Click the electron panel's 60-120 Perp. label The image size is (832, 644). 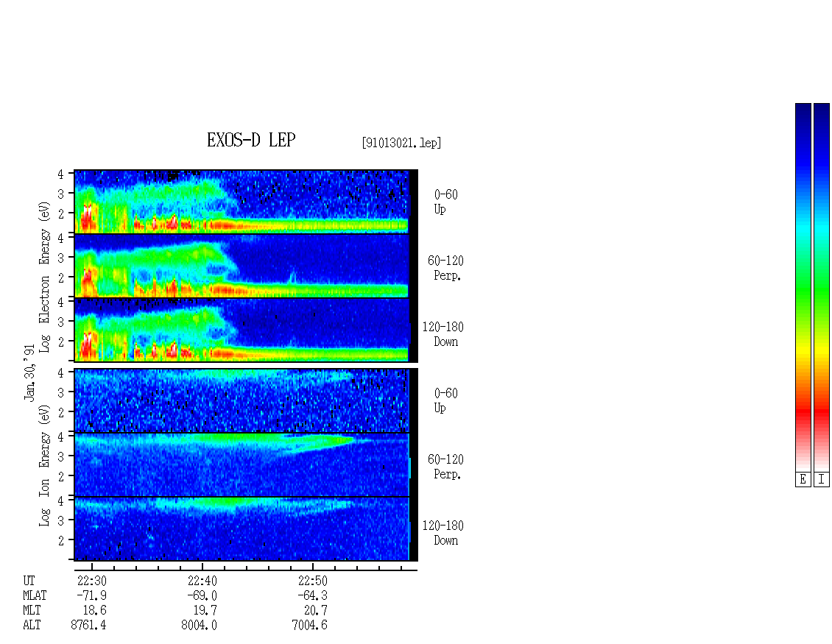(x=445, y=268)
